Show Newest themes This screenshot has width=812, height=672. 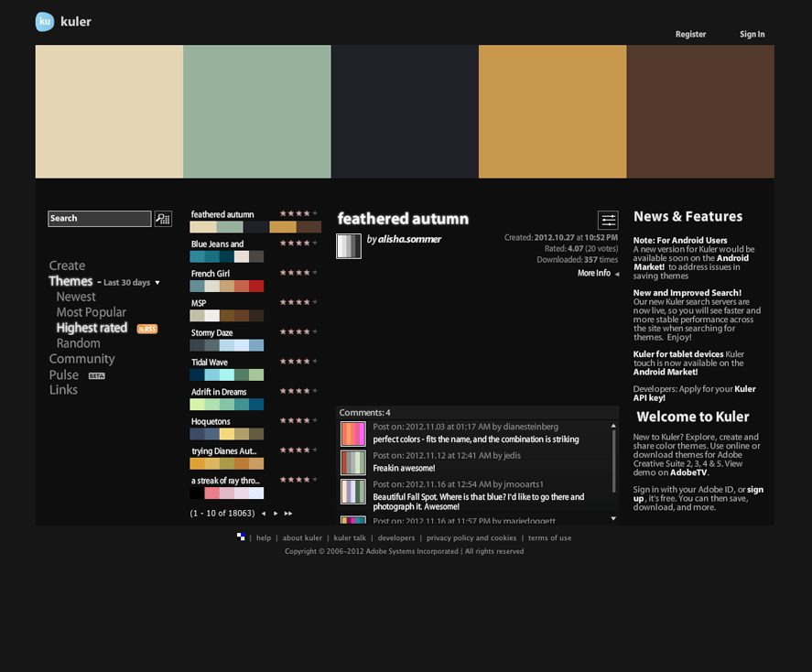pos(76,297)
